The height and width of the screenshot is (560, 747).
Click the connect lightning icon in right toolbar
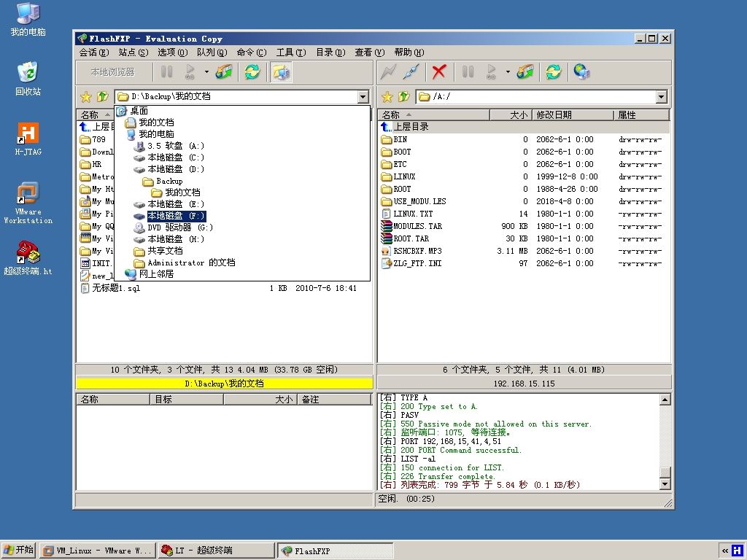tap(388, 72)
